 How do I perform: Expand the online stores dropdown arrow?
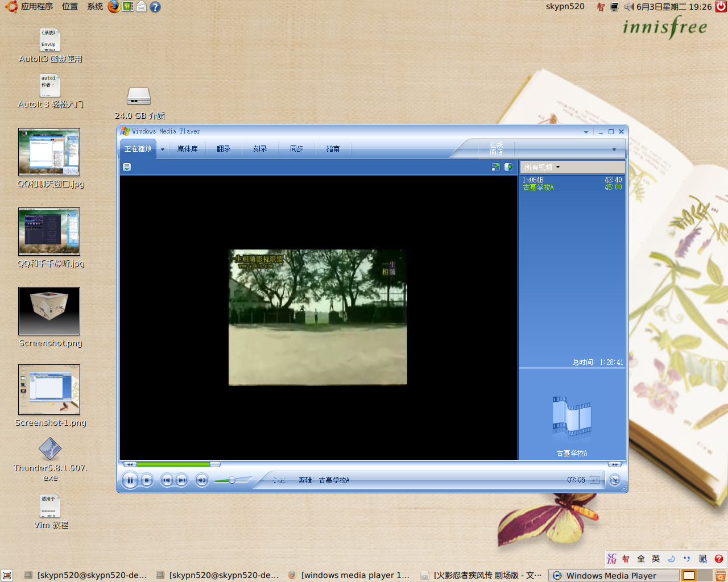(x=614, y=149)
